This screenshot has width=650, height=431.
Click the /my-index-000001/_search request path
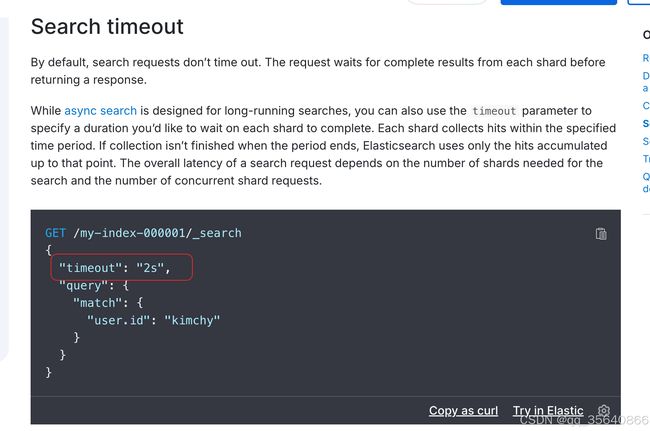pyautogui.click(x=157, y=233)
